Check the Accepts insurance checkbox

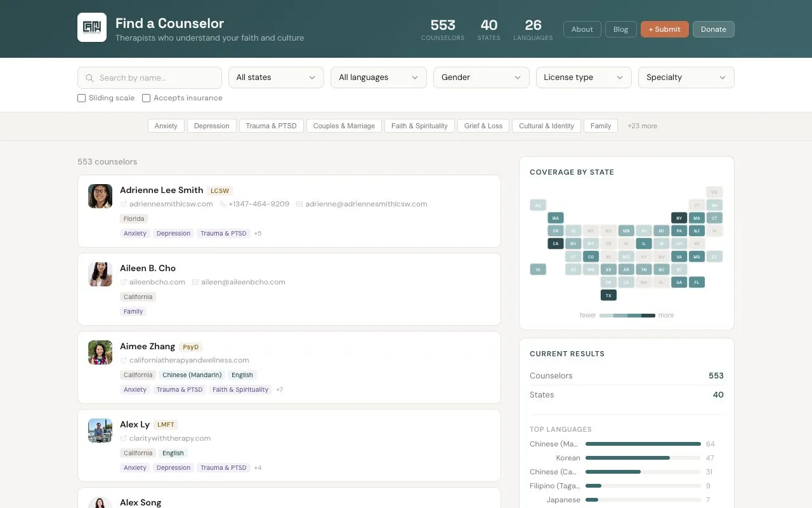[146, 98]
